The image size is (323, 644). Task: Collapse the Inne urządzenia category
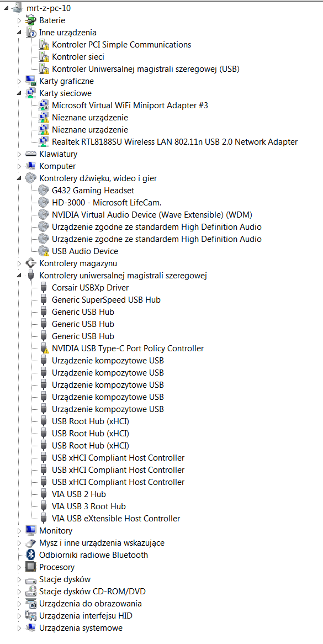(x=19, y=33)
